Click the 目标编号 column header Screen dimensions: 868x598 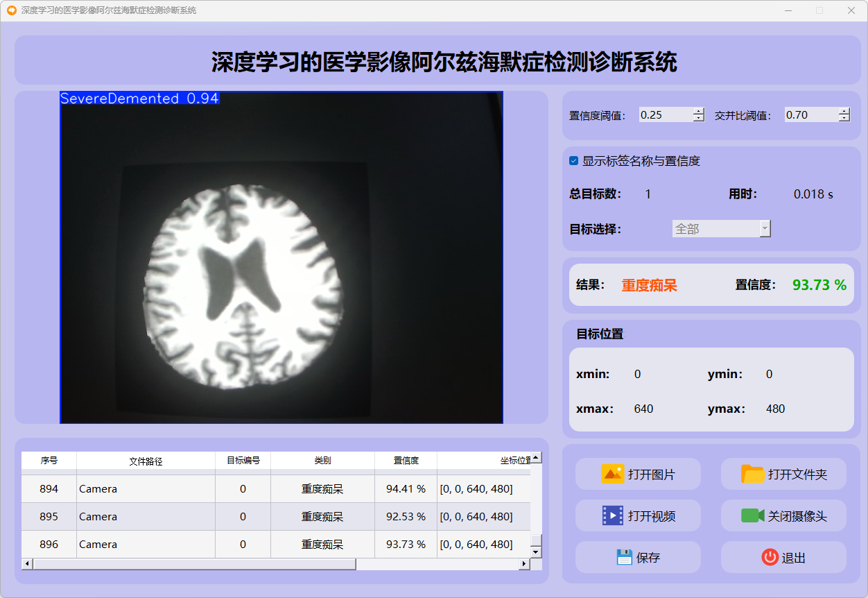(x=243, y=461)
